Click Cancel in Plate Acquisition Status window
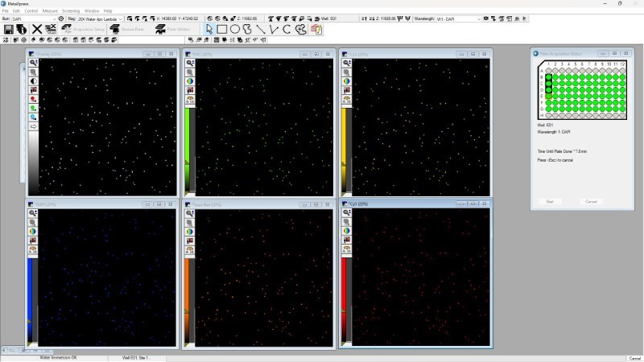 591,202
